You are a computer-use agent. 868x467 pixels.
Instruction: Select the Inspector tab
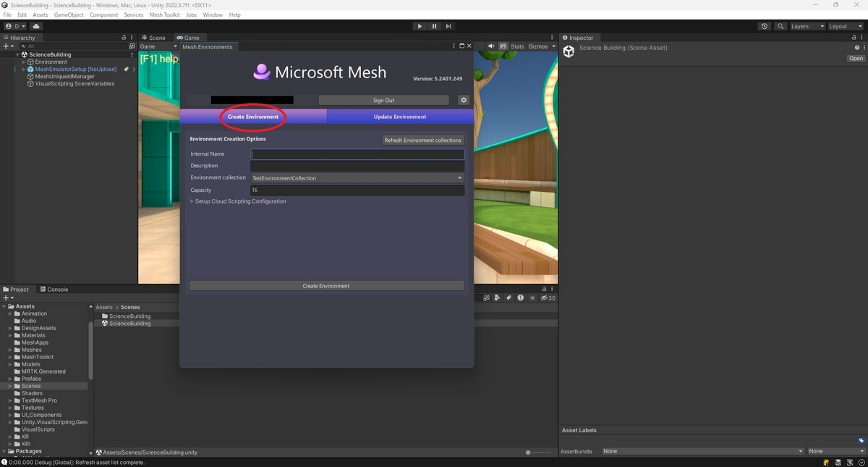578,38
